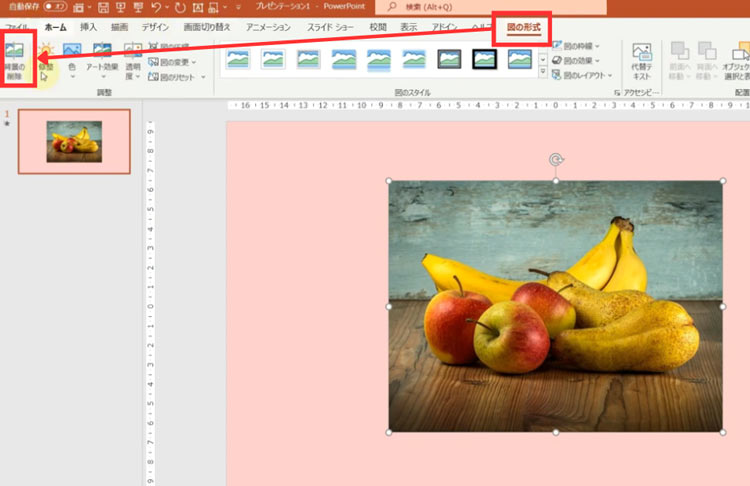This screenshot has height=486, width=750.
Task: Click the 図の変更 (Change Picture) button
Action: [x=171, y=61]
